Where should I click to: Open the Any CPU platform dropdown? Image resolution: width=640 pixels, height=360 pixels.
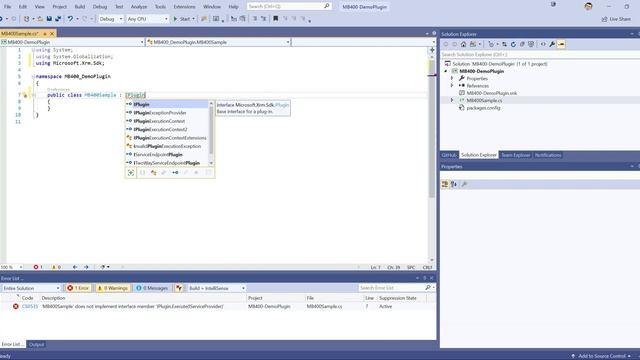pos(147,19)
